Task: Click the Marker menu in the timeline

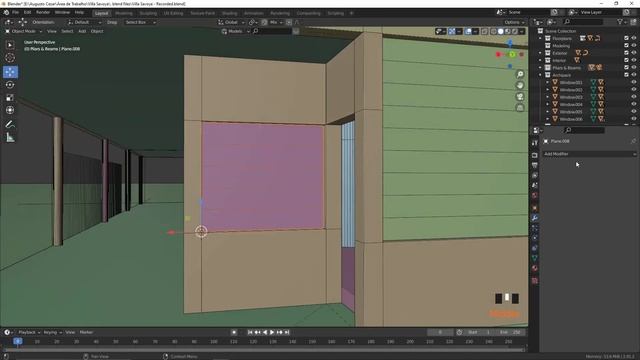Action: click(86, 332)
